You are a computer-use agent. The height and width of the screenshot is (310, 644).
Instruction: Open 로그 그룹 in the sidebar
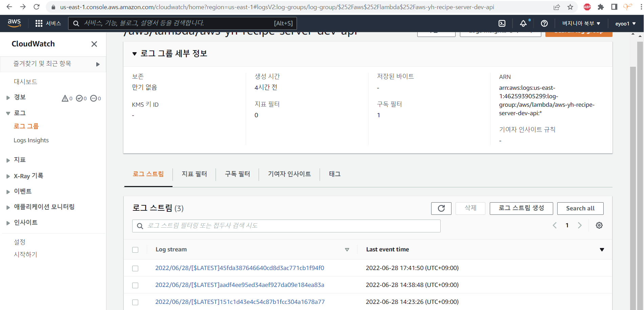(26, 126)
